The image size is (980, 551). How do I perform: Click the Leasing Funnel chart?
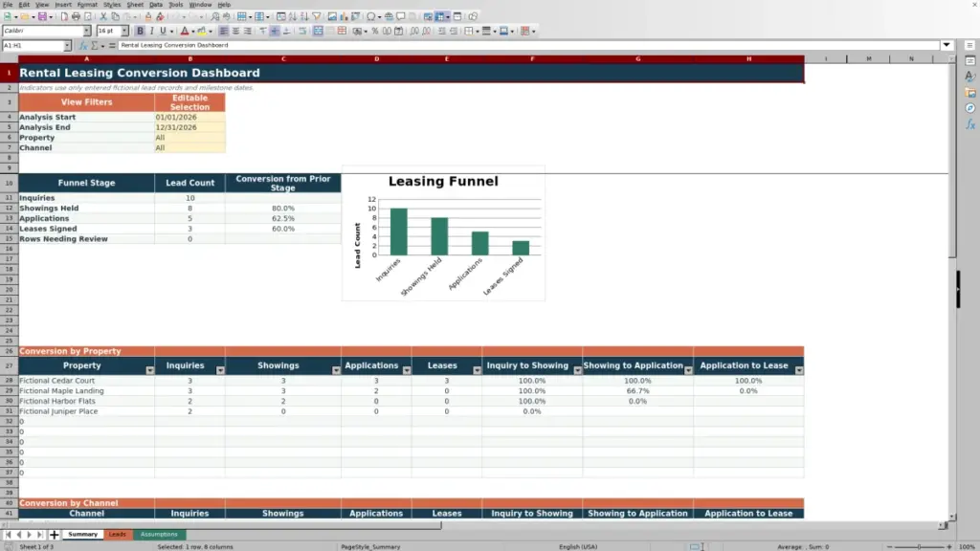coord(443,233)
